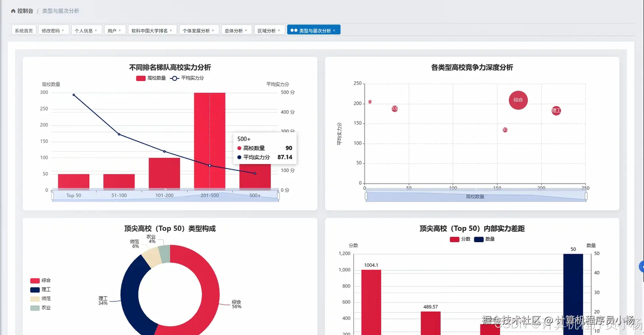Image resolution: width=644 pixels, height=335 pixels.
Task: Open the 控制台 breadcrumb link
Action: 25,11
